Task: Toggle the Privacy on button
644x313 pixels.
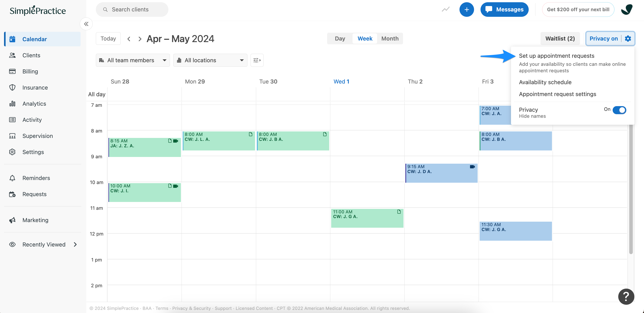Action: pyautogui.click(x=603, y=39)
